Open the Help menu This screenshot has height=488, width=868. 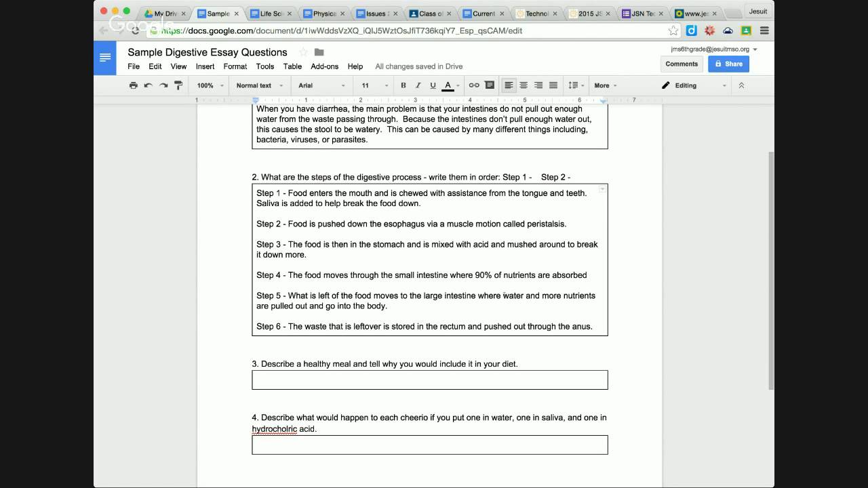[x=355, y=66]
